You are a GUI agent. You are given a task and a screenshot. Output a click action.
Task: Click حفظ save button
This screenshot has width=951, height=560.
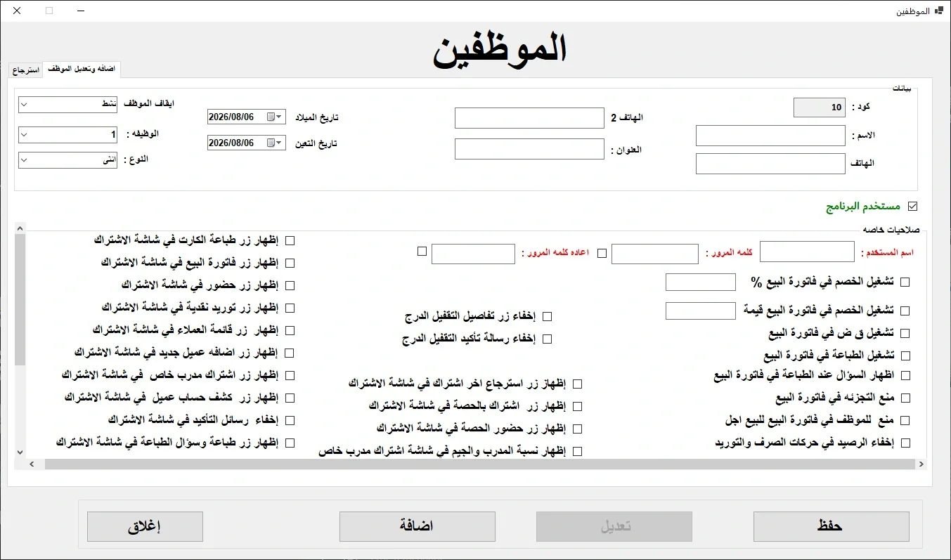pos(831,526)
